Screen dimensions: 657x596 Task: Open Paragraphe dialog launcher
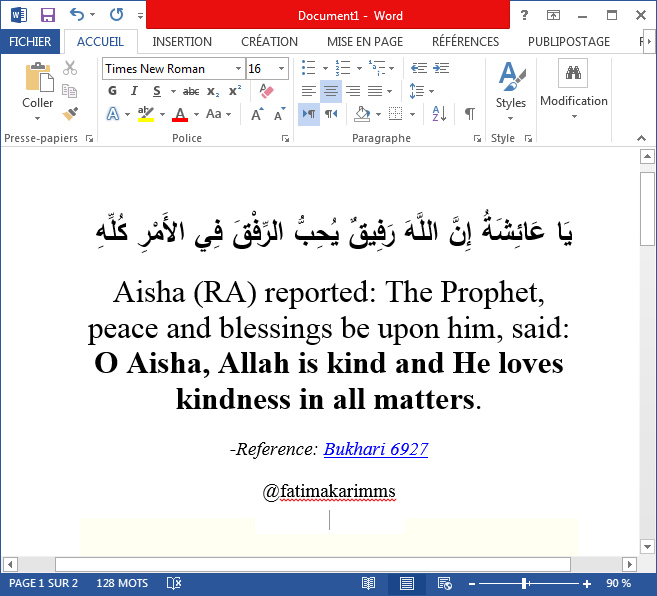point(477,138)
